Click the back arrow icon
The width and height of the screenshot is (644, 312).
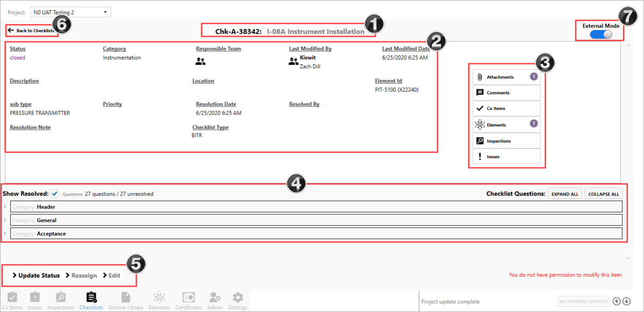pos(11,31)
